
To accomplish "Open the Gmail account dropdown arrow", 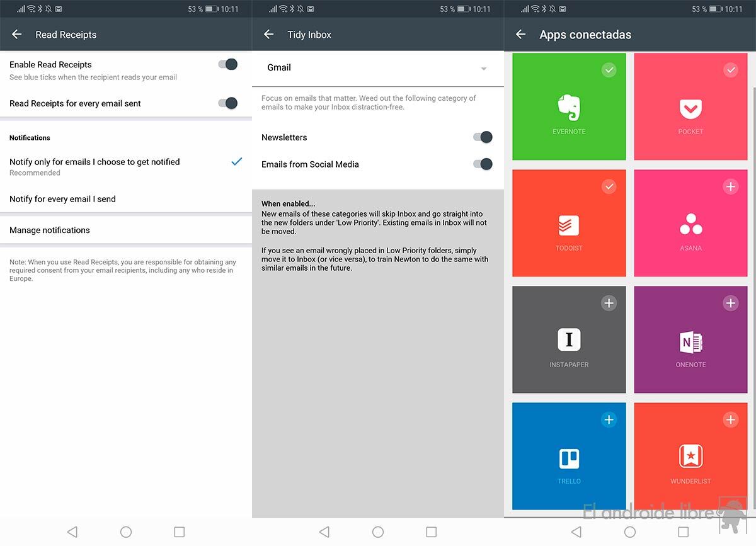I will (x=484, y=69).
